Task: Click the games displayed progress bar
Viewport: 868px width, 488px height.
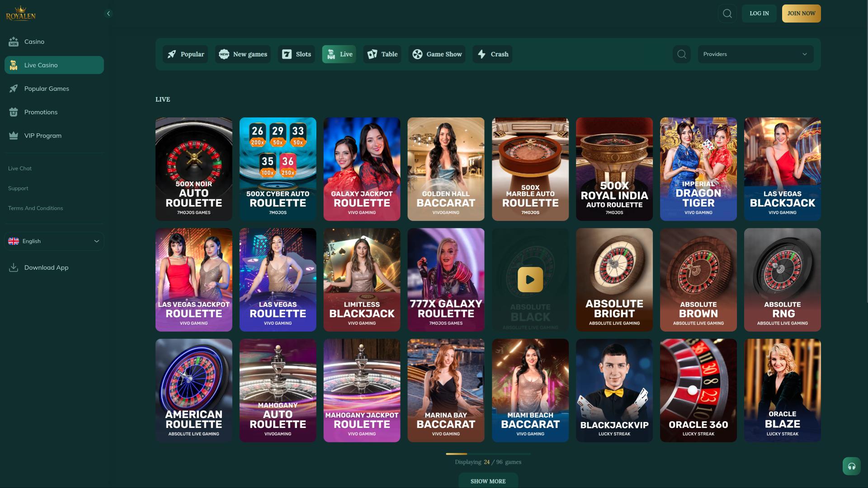Action: (x=488, y=454)
